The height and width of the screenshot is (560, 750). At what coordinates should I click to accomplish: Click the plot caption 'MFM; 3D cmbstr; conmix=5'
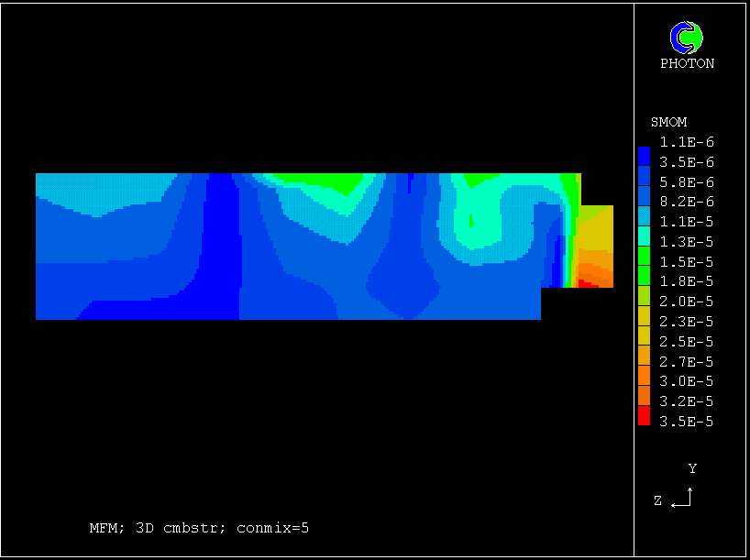(x=199, y=528)
